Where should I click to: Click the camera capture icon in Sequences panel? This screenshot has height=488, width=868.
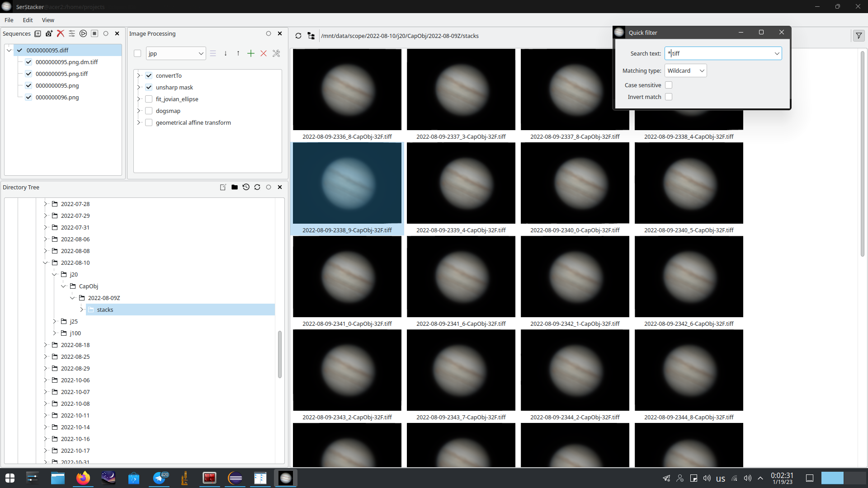49,33
